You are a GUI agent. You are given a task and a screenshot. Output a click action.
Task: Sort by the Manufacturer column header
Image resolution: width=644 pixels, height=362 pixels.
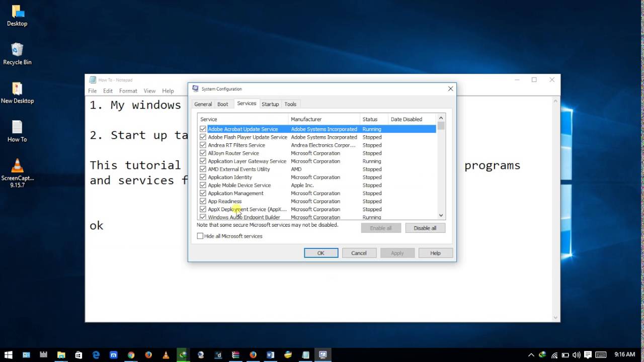tap(324, 119)
